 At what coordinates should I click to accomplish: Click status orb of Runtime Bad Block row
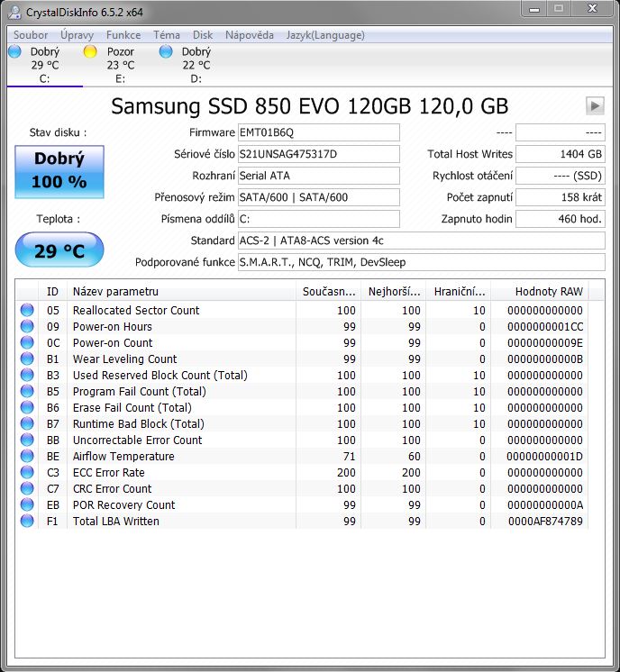27,423
